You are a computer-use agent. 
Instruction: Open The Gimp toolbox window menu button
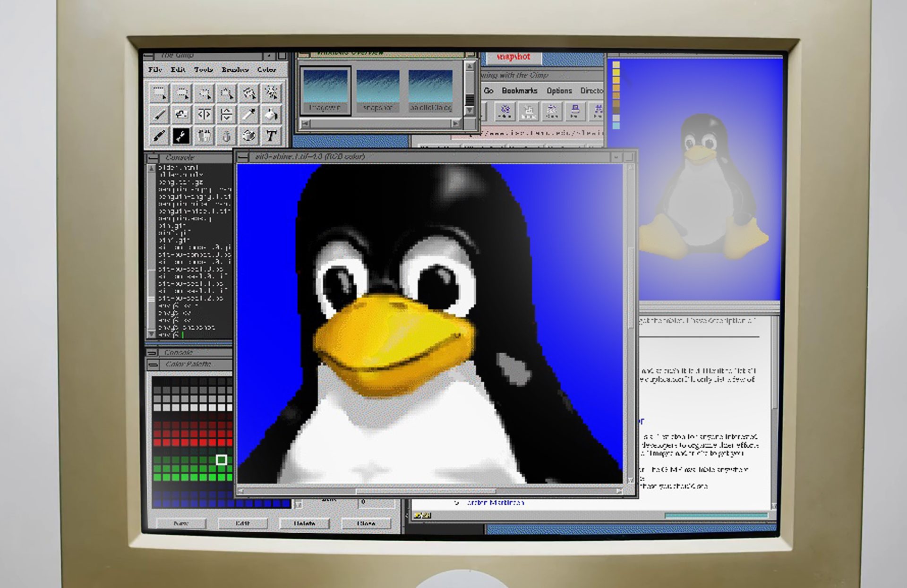(x=148, y=56)
